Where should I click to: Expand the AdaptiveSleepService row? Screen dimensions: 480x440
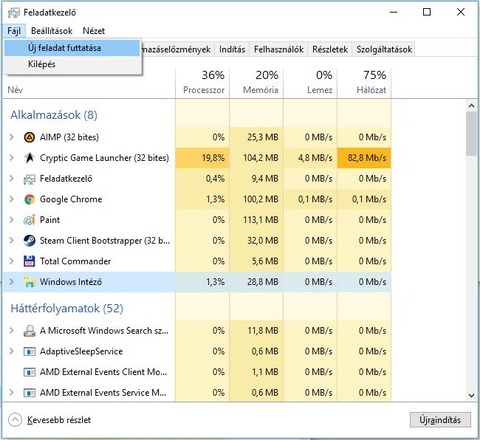pyautogui.click(x=12, y=351)
